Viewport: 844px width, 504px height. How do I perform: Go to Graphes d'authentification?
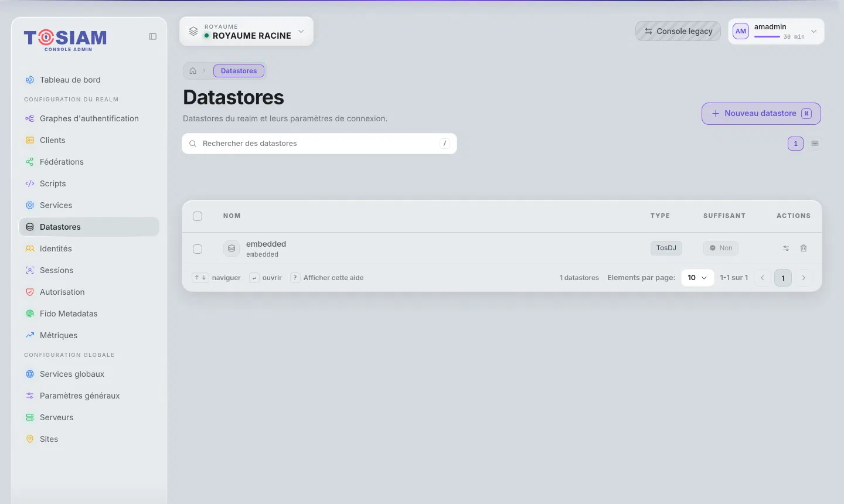coord(89,118)
